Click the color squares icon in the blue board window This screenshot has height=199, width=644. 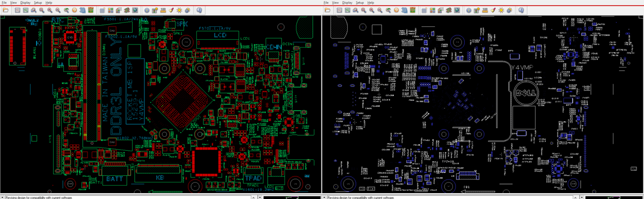click(433, 10)
